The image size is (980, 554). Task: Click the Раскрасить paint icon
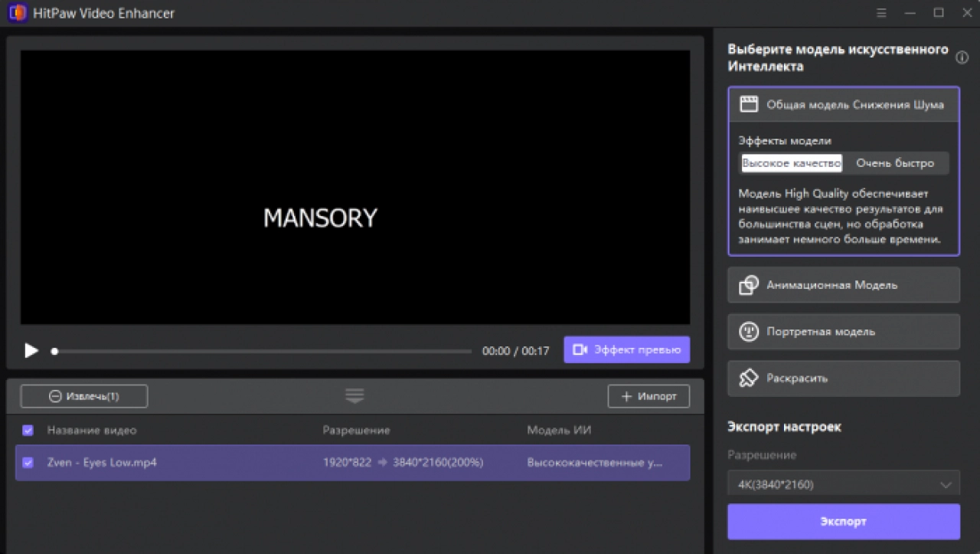748,379
